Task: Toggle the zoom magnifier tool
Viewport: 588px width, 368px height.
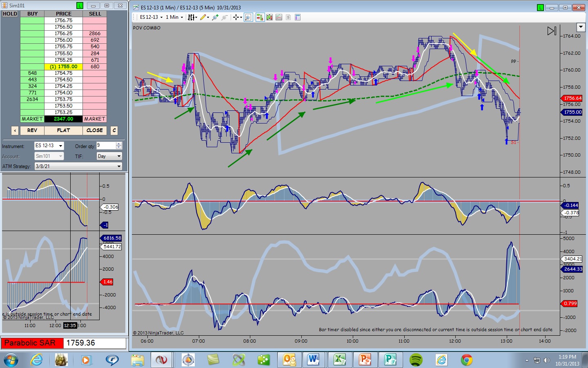Action: point(248,17)
